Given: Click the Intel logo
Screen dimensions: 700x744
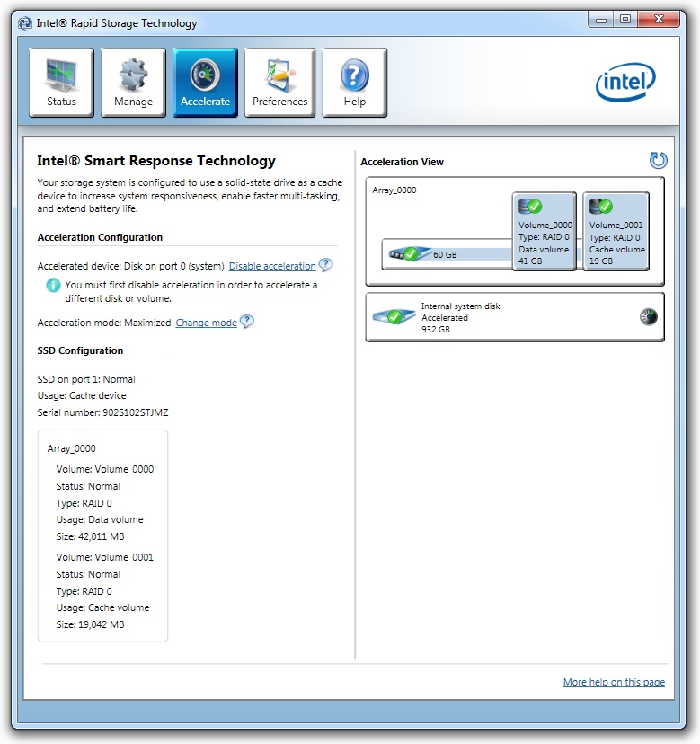Looking at the screenshot, I should coord(625,83).
